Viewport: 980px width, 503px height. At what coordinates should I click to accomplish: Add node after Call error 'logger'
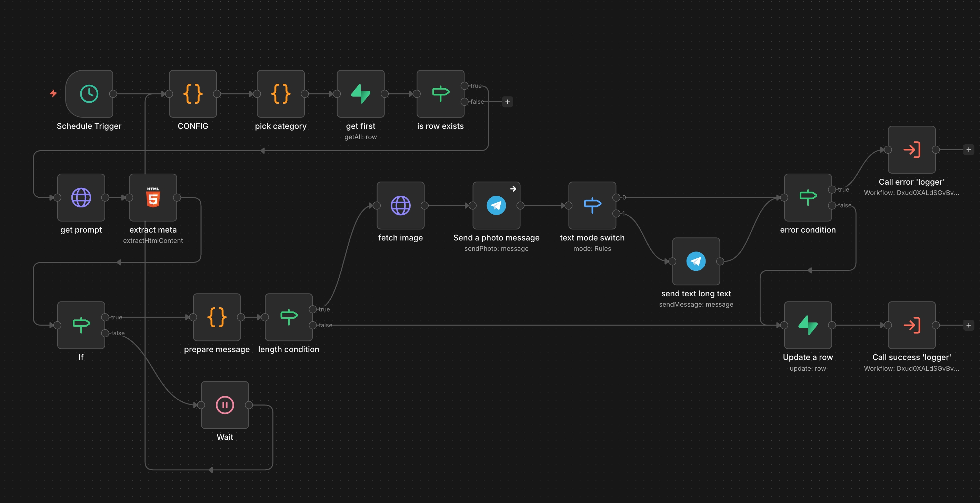pos(969,150)
